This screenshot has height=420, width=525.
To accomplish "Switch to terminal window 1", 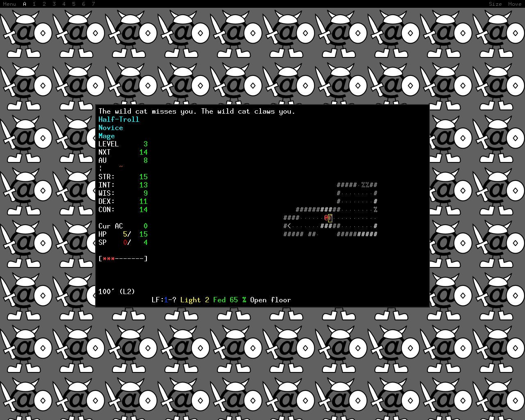I will coord(34,4).
